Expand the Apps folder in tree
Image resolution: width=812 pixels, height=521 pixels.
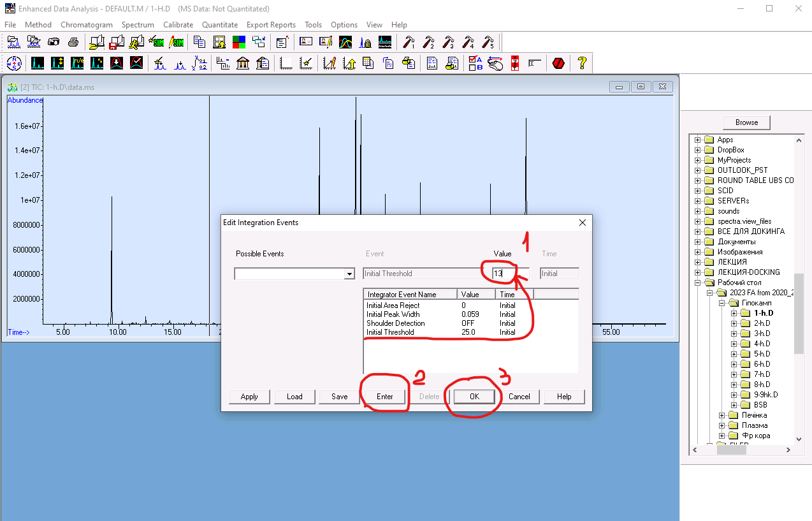coord(698,140)
